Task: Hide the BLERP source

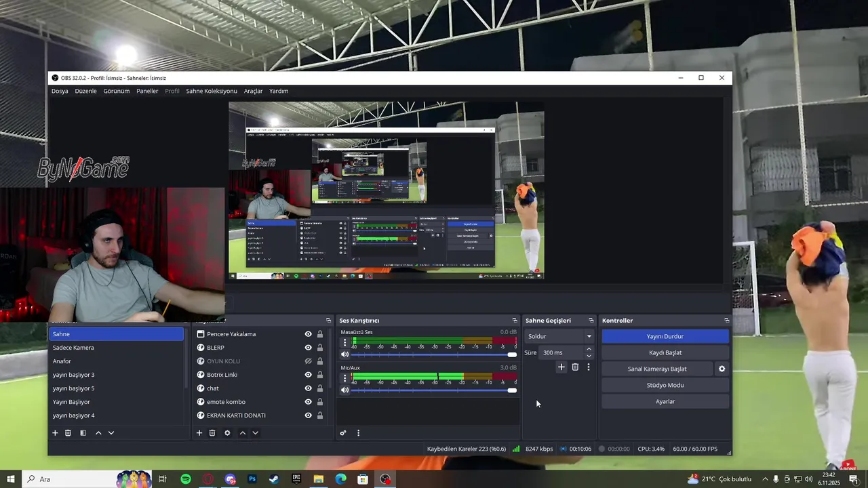Action: [308, 348]
